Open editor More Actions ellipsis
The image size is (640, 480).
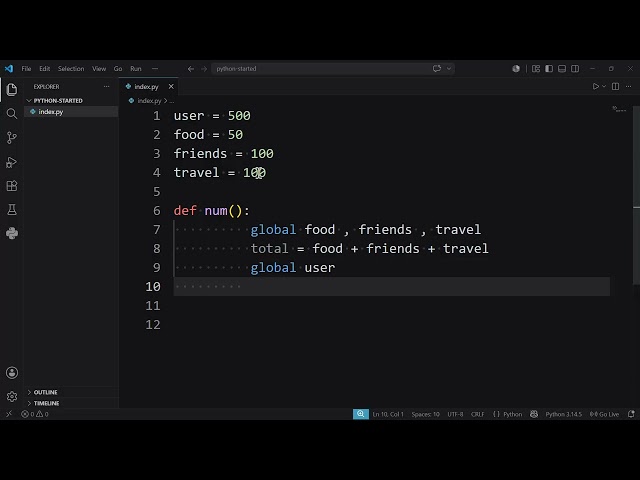pyautogui.click(x=629, y=87)
